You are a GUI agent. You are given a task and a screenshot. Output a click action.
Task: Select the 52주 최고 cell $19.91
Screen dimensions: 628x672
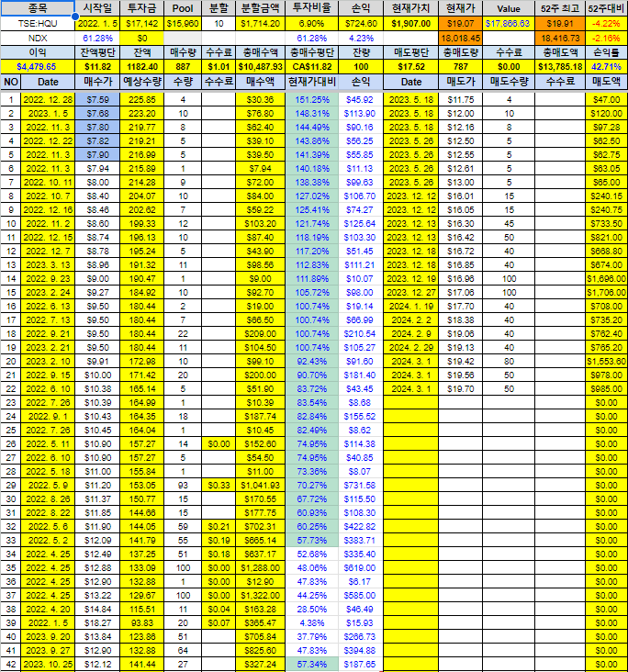[x=560, y=24]
